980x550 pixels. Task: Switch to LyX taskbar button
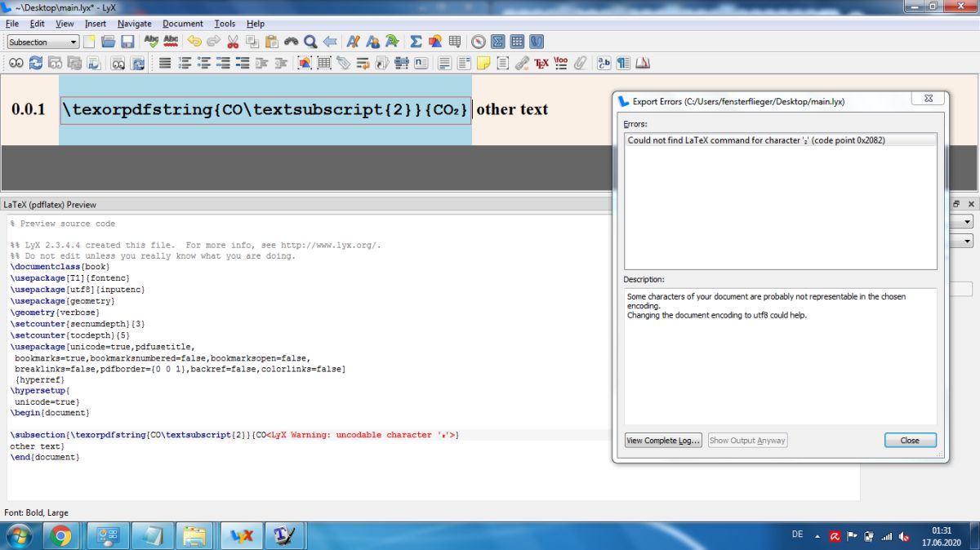pos(242,536)
